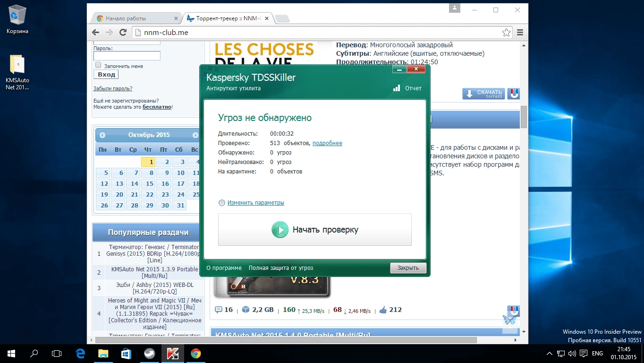
Task: Click the Закрыть button in TDSSKiller
Action: [x=408, y=268]
